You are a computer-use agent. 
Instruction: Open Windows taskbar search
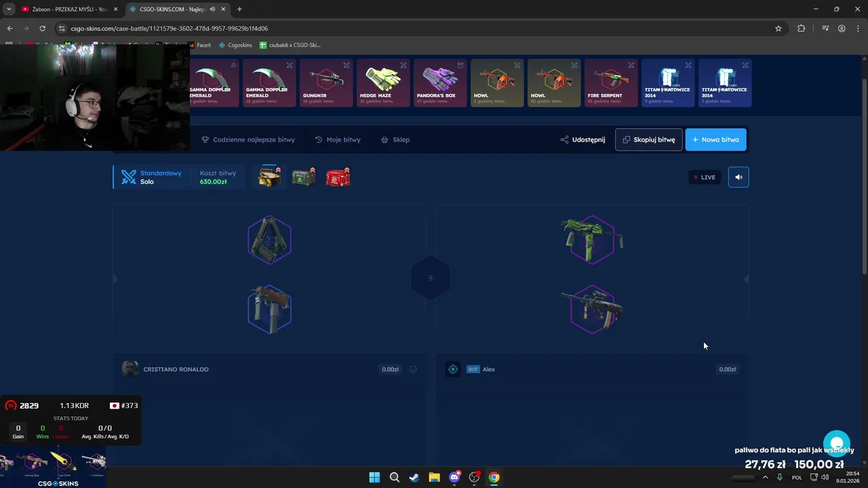click(x=394, y=477)
